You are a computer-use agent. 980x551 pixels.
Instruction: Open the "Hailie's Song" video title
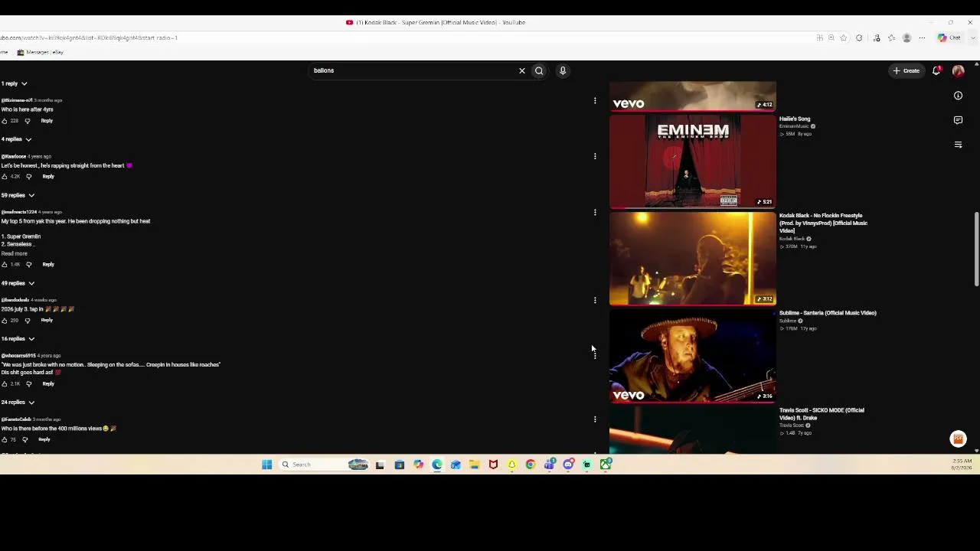click(x=795, y=119)
